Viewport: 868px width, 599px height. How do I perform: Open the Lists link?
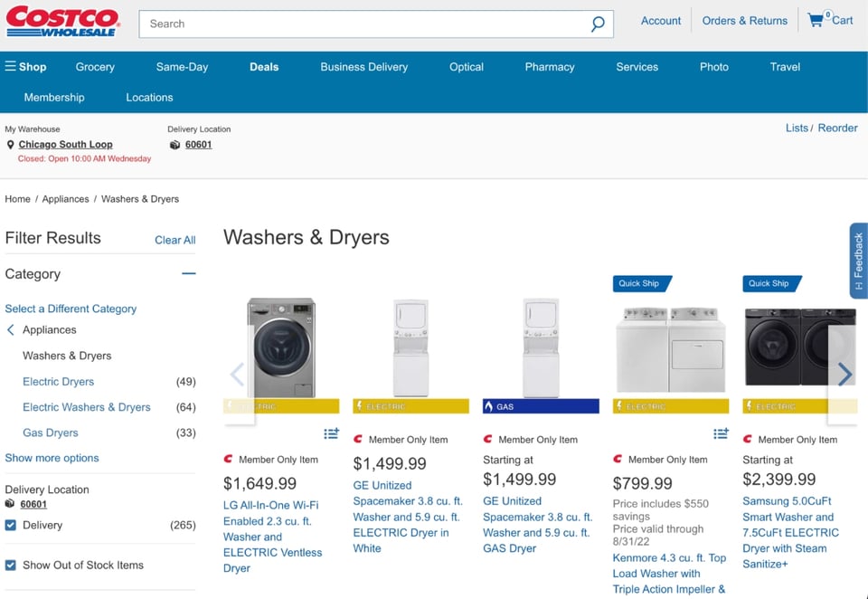pos(797,128)
